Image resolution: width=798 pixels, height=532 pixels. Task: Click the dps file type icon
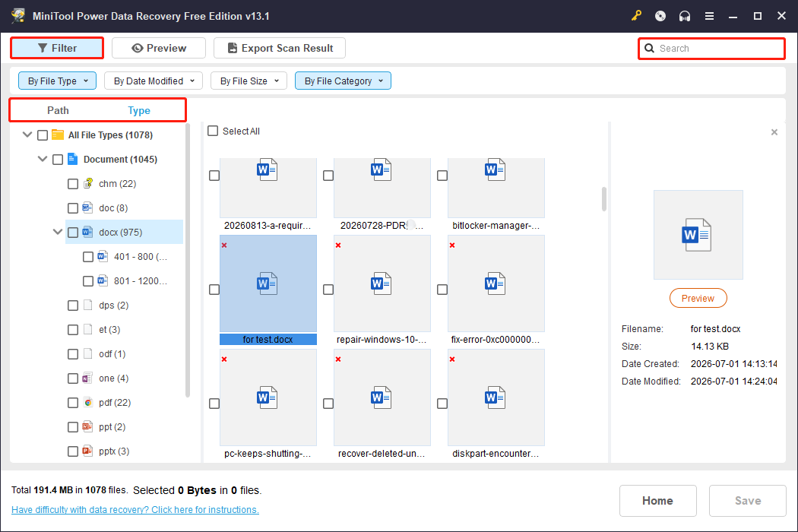click(87, 305)
